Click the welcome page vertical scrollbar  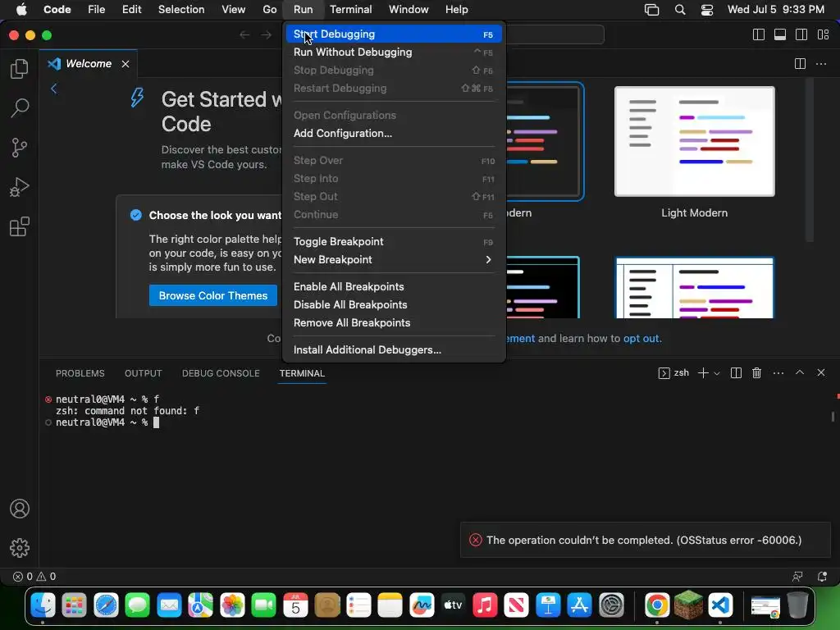810,161
